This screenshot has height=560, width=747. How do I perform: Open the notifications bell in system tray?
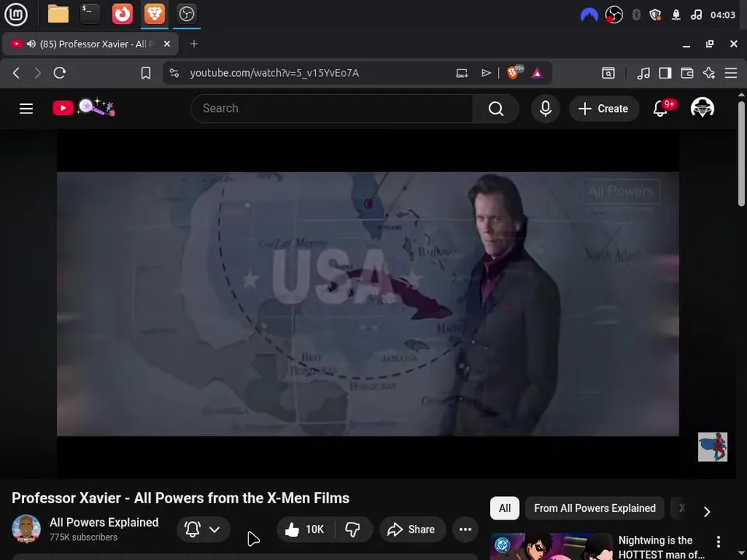675,16
